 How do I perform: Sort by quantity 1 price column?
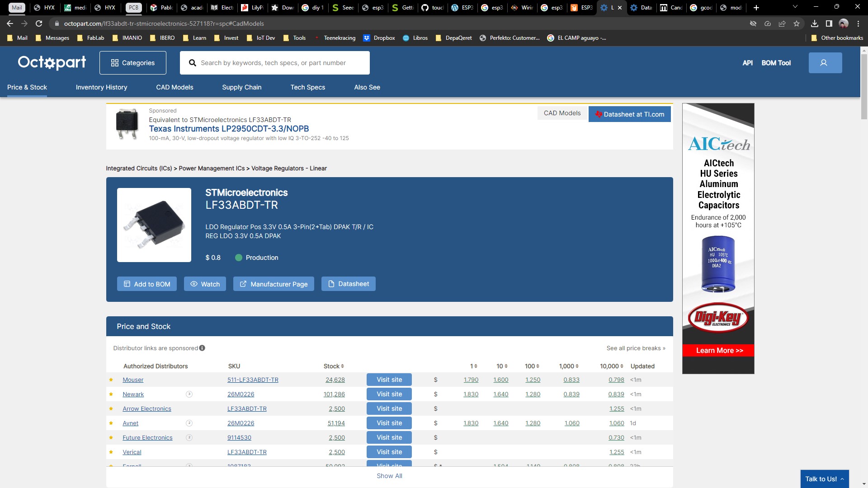coord(473,366)
